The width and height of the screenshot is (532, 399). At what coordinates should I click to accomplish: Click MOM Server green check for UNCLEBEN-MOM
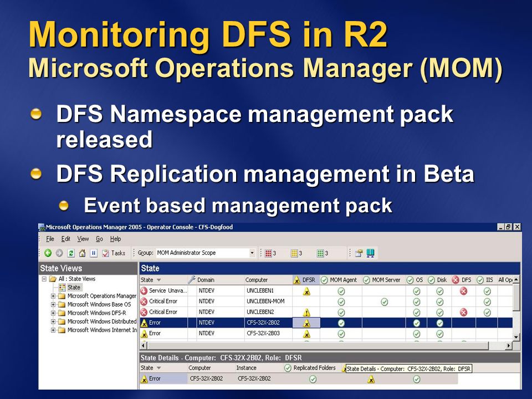pos(384,301)
